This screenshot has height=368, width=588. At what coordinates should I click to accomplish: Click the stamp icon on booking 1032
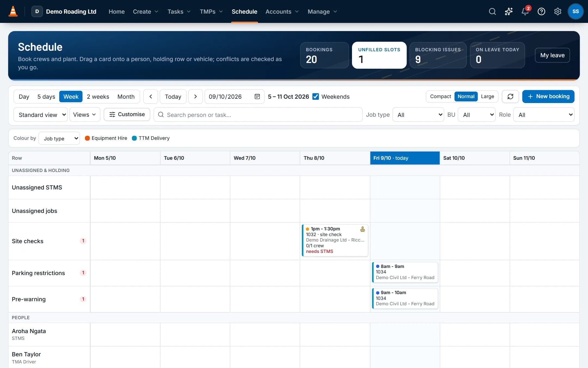pos(362,229)
